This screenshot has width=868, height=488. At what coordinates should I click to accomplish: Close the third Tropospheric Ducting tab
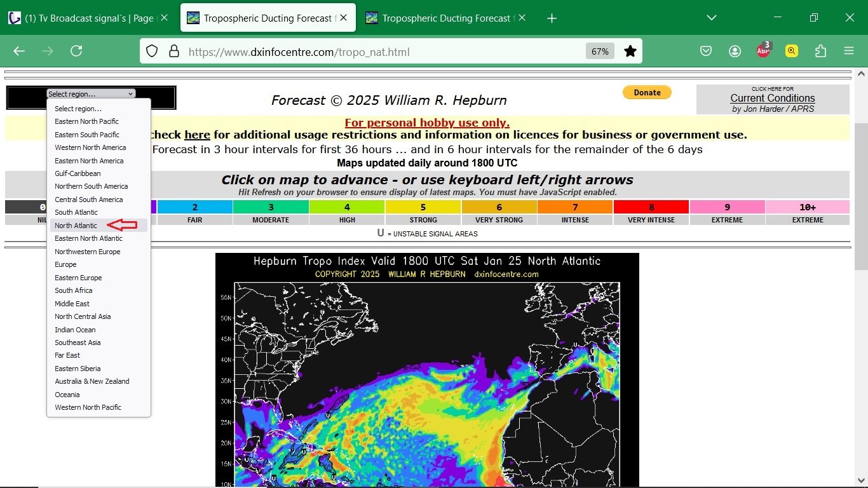click(522, 18)
